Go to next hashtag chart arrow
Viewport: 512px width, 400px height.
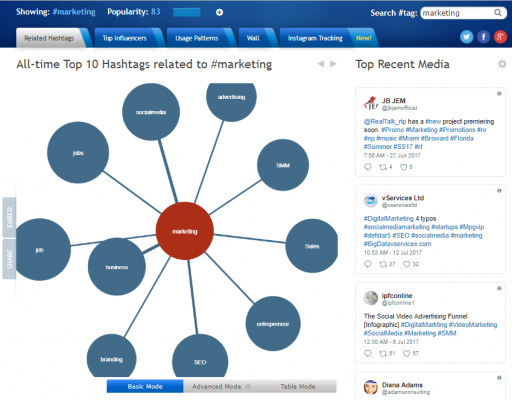(333, 64)
